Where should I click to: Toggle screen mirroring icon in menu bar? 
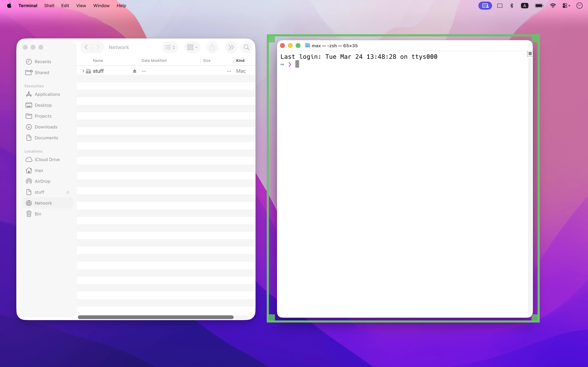pos(485,6)
